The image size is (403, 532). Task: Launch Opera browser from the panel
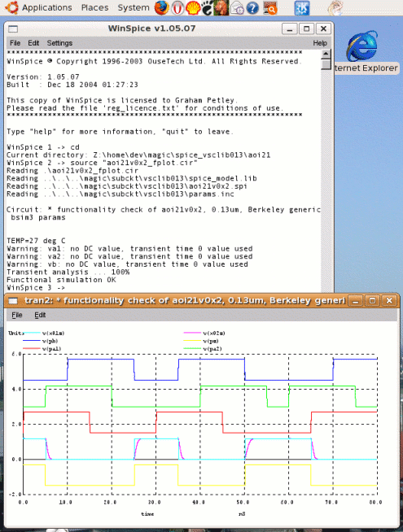click(x=177, y=8)
